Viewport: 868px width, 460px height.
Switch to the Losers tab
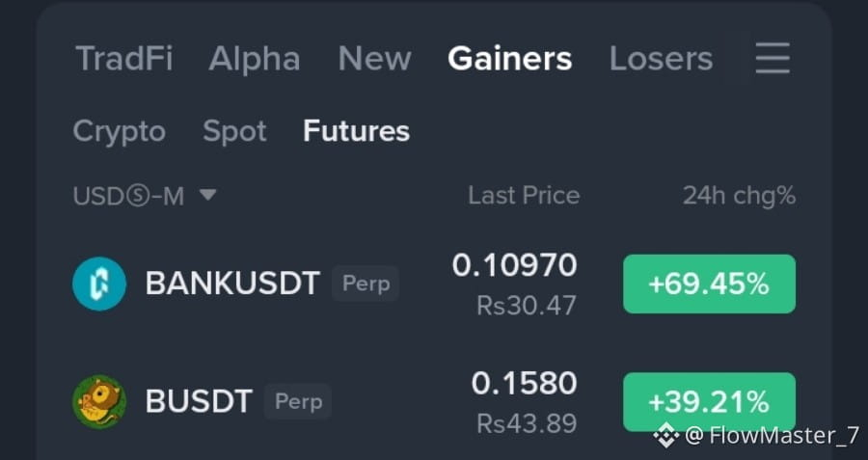tap(661, 59)
